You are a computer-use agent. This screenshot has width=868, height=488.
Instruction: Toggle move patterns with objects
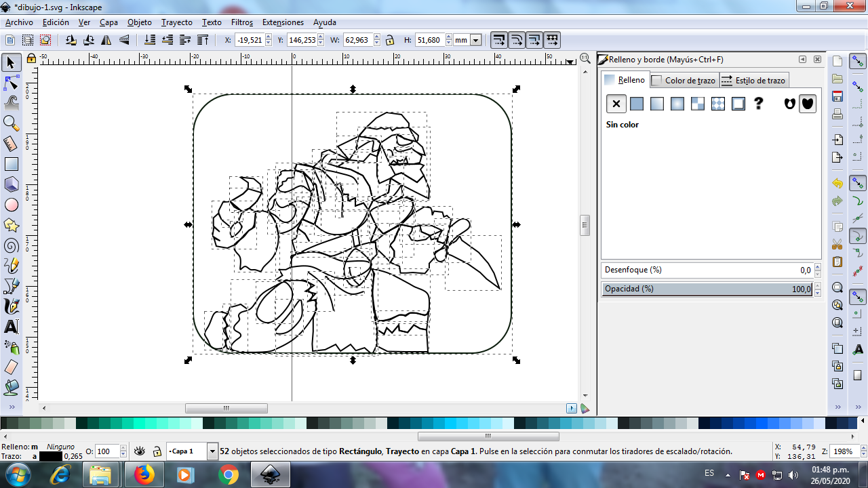click(551, 40)
